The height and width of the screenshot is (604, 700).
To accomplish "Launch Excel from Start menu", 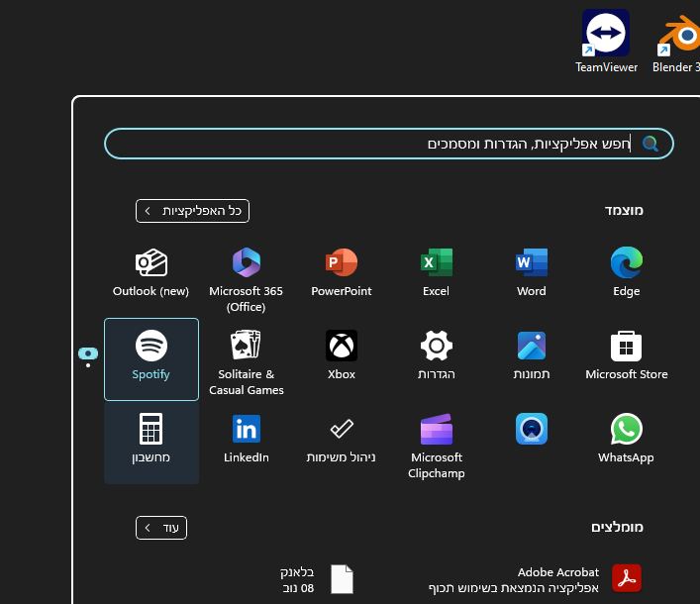I will 437,272.
